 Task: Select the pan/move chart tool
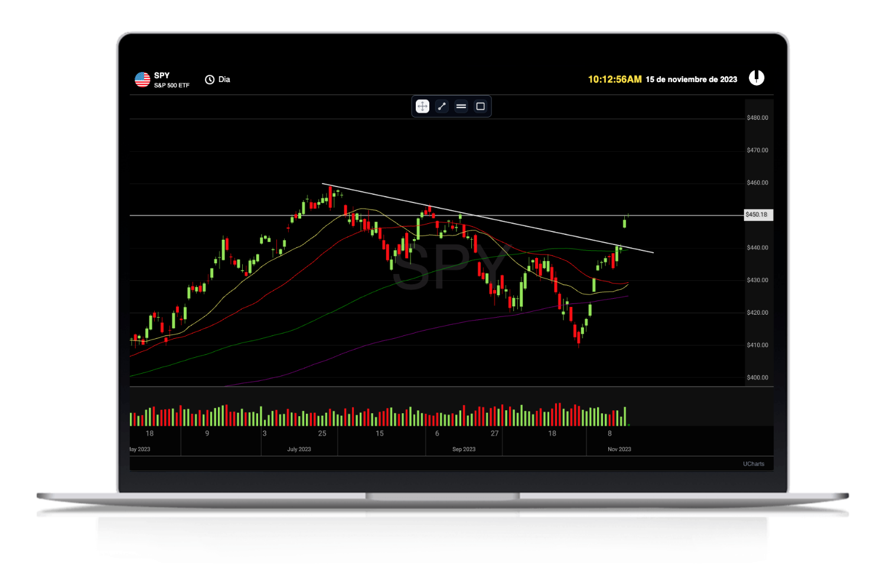[422, 106]
